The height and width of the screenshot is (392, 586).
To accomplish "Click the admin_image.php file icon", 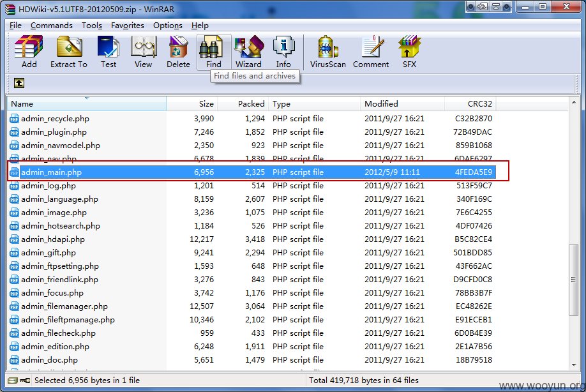I will (14, 213).
